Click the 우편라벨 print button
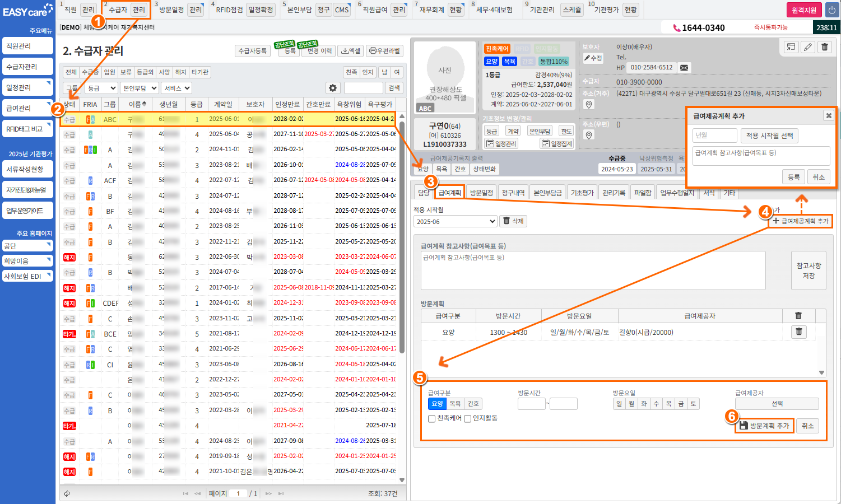 pos(385,51)
